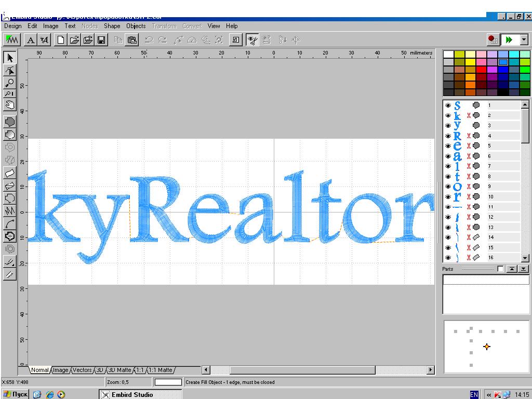Select the column object tool
Screen dimensions: 532x399
[10, 173]
